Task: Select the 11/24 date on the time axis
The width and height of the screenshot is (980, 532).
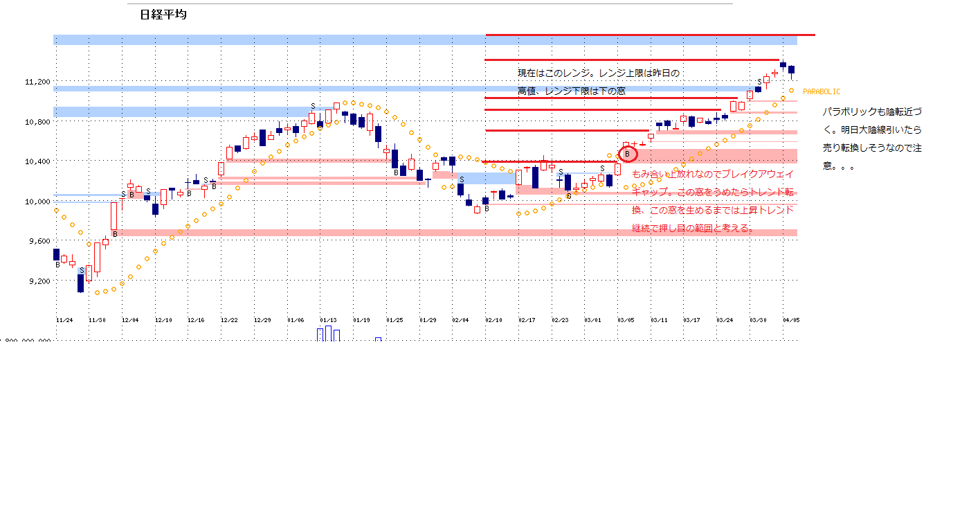Action: coord(64,320)
